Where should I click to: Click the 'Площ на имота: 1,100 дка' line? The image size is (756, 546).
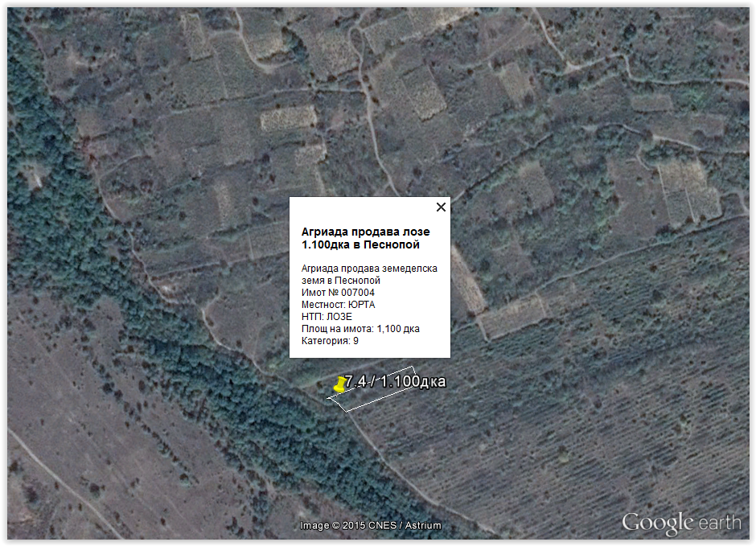pyautogui.click(x=360, y=329)
